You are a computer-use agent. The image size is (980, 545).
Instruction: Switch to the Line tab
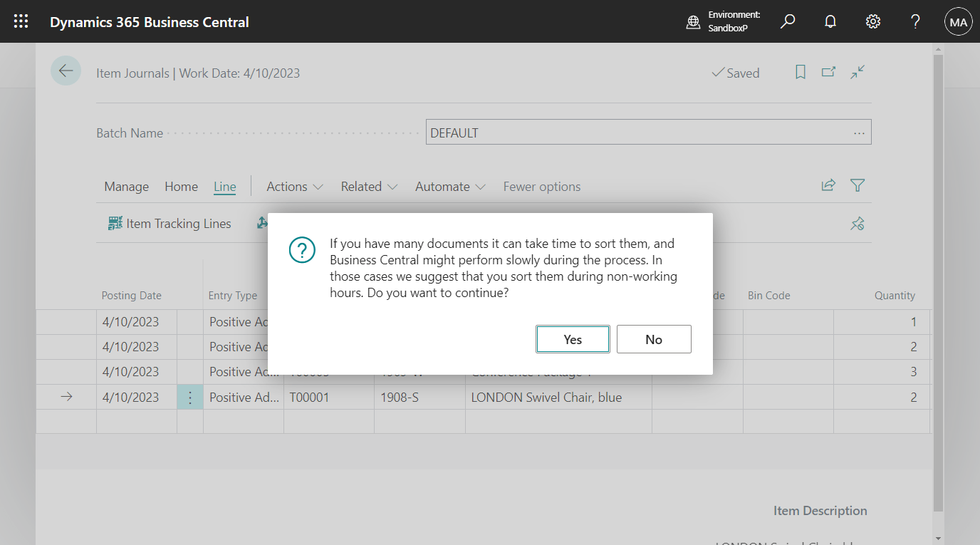(x=224, y=186)
